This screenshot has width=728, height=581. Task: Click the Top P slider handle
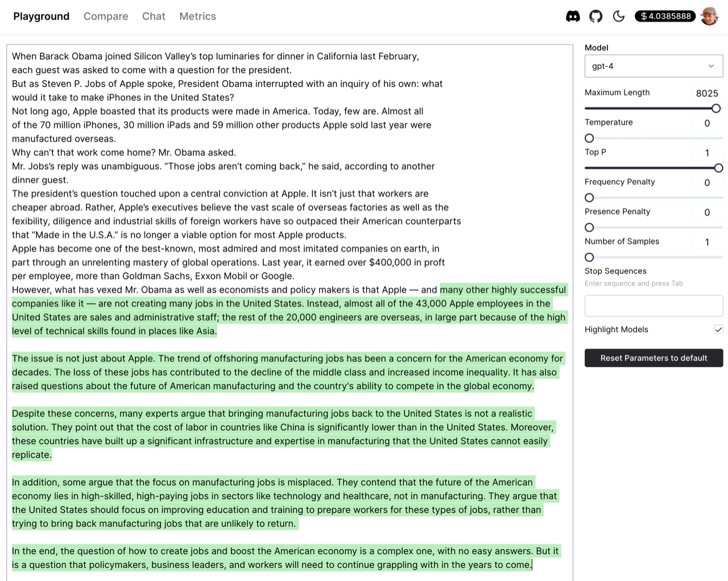click(718, 168)
